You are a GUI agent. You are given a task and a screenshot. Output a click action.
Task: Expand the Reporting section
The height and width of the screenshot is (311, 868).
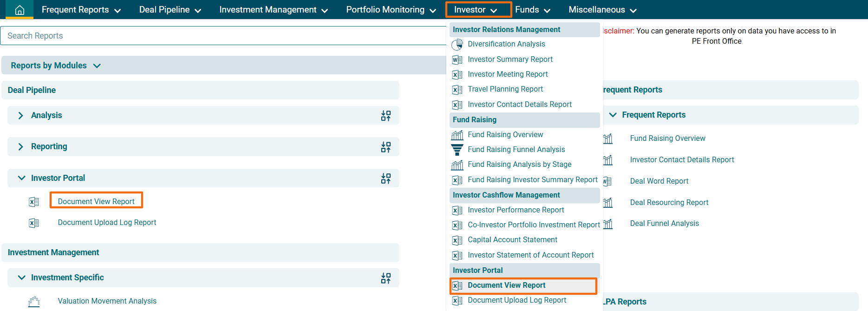(20, 147)
